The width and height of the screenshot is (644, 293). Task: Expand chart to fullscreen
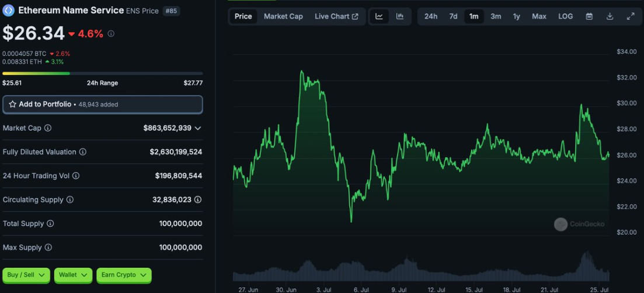tap(631, 16)
